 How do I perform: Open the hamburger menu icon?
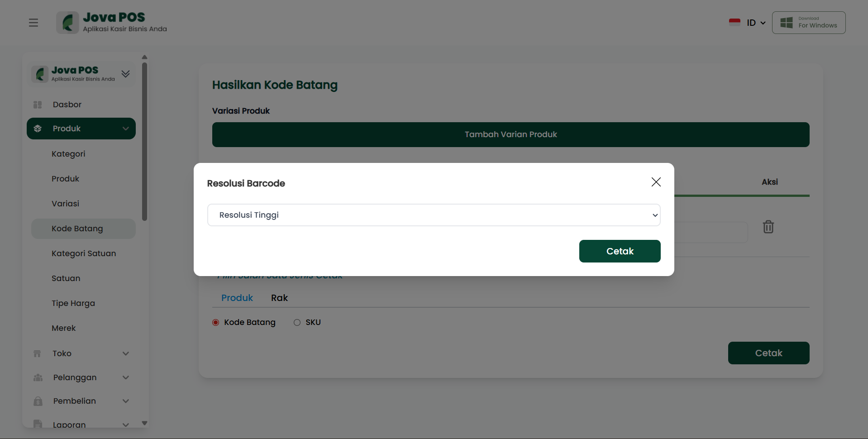[x=33, y=23]
